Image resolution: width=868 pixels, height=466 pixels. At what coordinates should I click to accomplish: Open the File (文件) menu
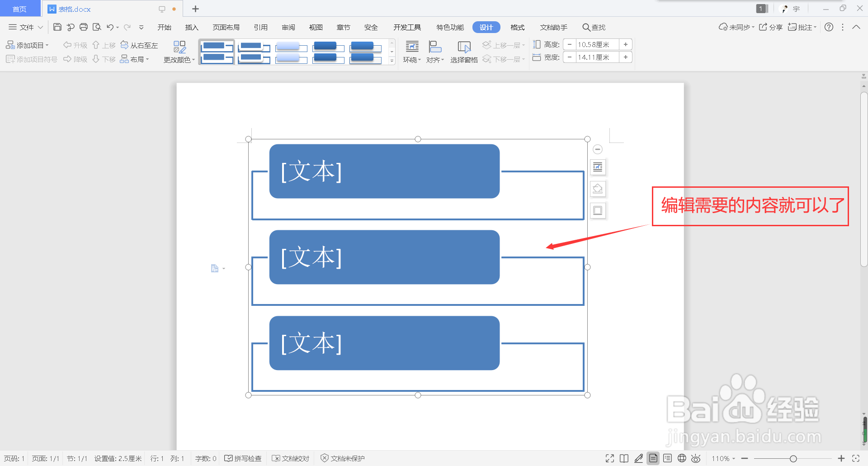point(26,27)
